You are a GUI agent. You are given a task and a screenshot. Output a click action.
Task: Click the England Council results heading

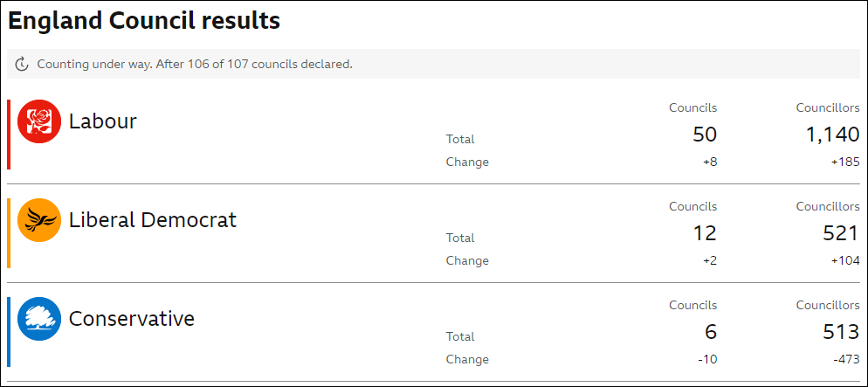click(x=144, y=21)
